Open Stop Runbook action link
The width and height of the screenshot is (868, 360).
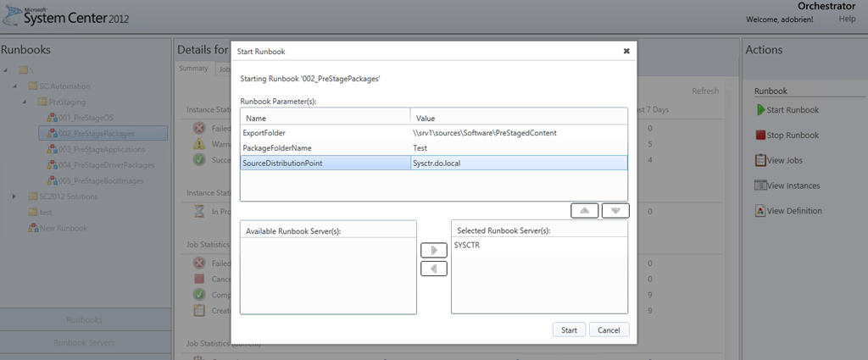pyautogui.click(x=793, y=135)
